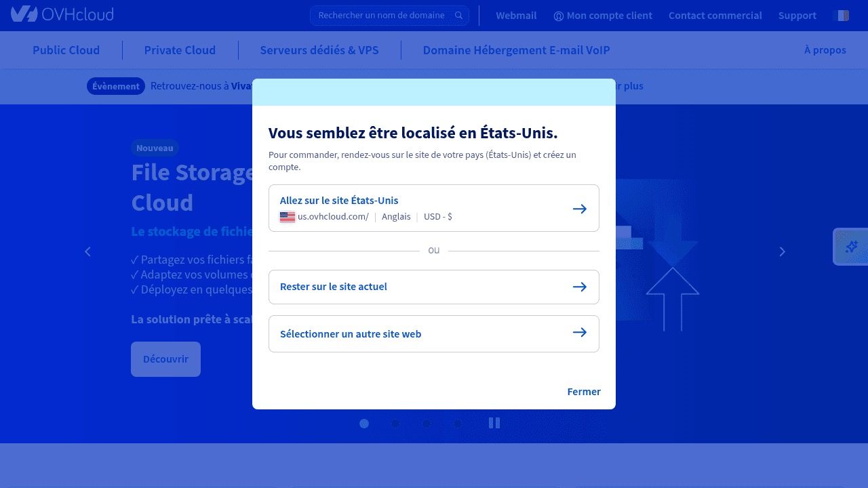Select the third carousel dot
Screen dimensions: 868x488
pyautogui.click(x=427, y=424)
